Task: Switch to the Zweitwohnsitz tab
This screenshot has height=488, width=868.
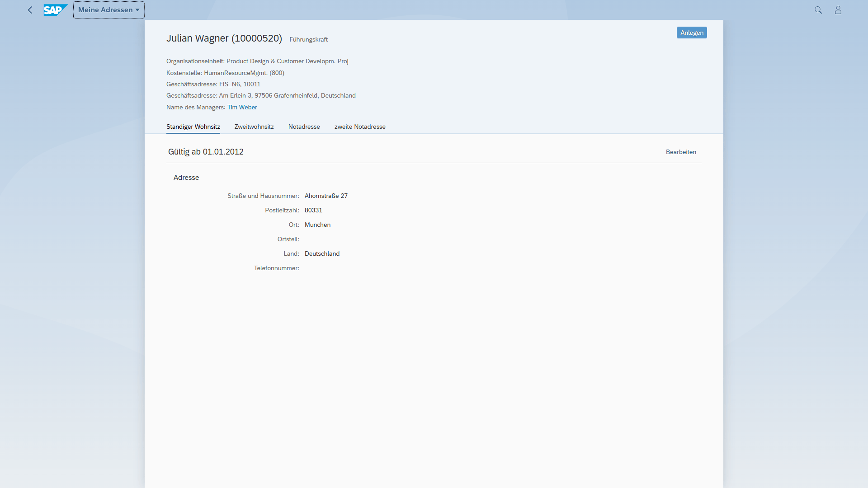Action: click(x=254, y=127)
